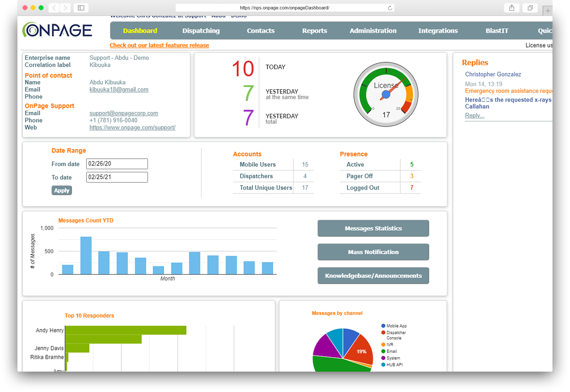Toggle the Safari sidebar icon
The width and height of the screenshot is (570, 392).
[81, 8]
